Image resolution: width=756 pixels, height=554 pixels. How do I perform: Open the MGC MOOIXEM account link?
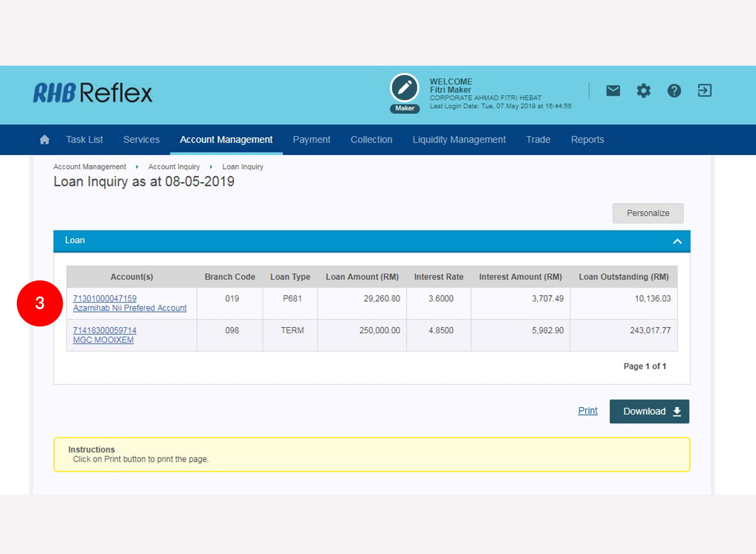[x=103, y=340]
